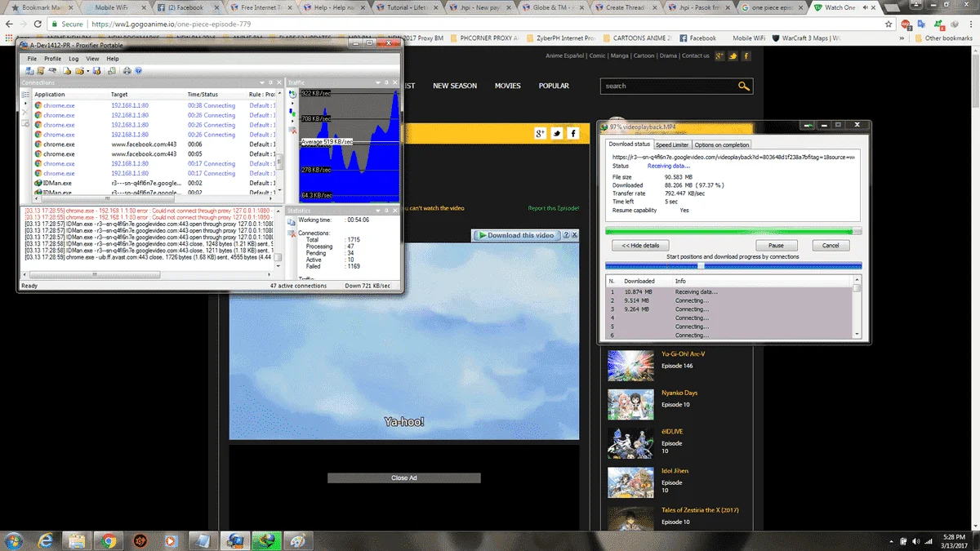The height and width of the screenshot is (551, 980).
Task: Click the bookmark star in Chrome address bar
Action: point(887,24)
